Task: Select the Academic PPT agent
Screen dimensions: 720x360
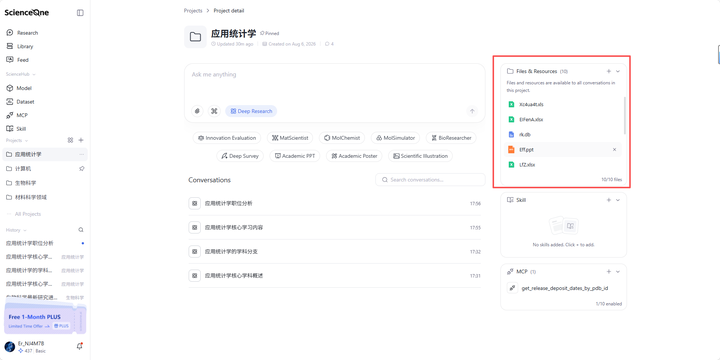Action: coord(295,156)
